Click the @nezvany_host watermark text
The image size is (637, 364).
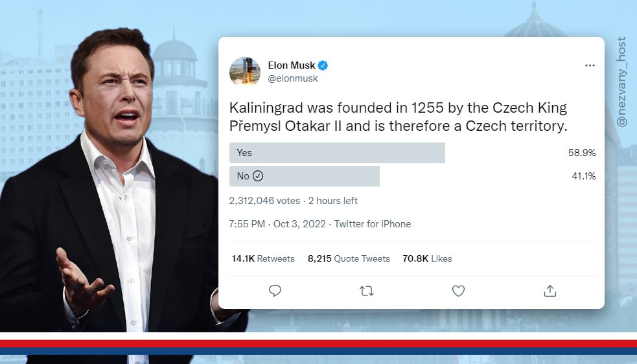621,82
